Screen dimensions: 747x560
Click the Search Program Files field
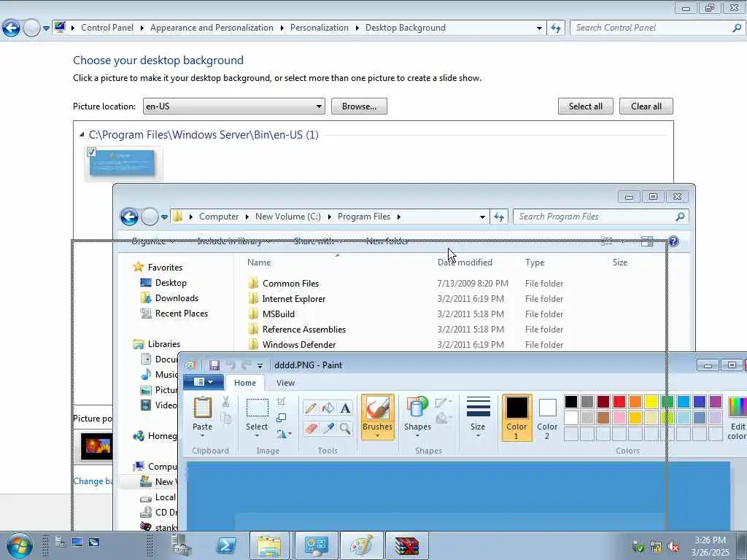pos(601,217)
